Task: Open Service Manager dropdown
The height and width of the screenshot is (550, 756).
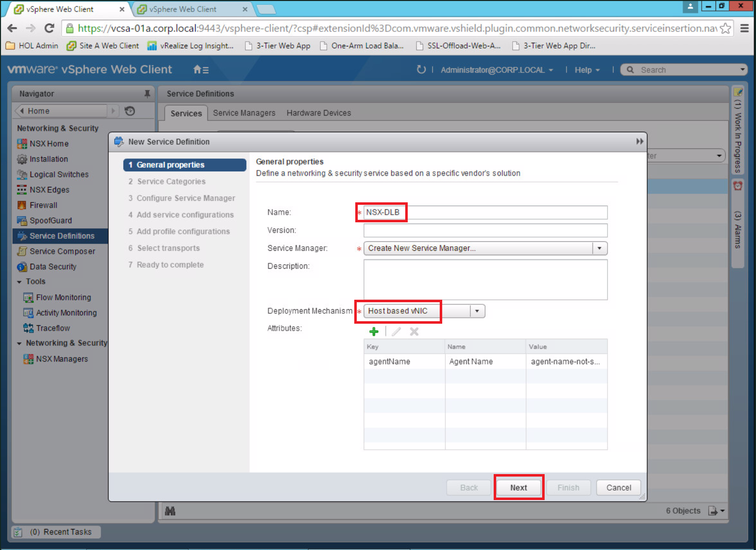Action: 600,248
